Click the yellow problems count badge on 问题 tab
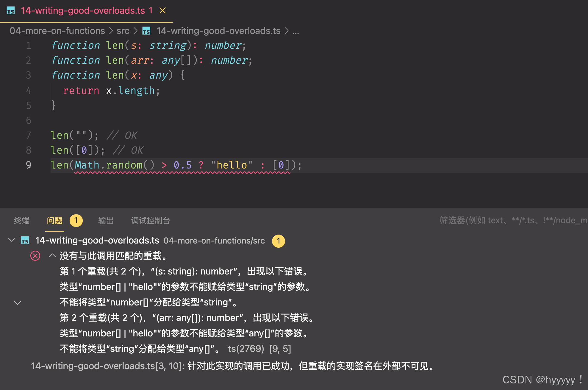 coord(76,220)
